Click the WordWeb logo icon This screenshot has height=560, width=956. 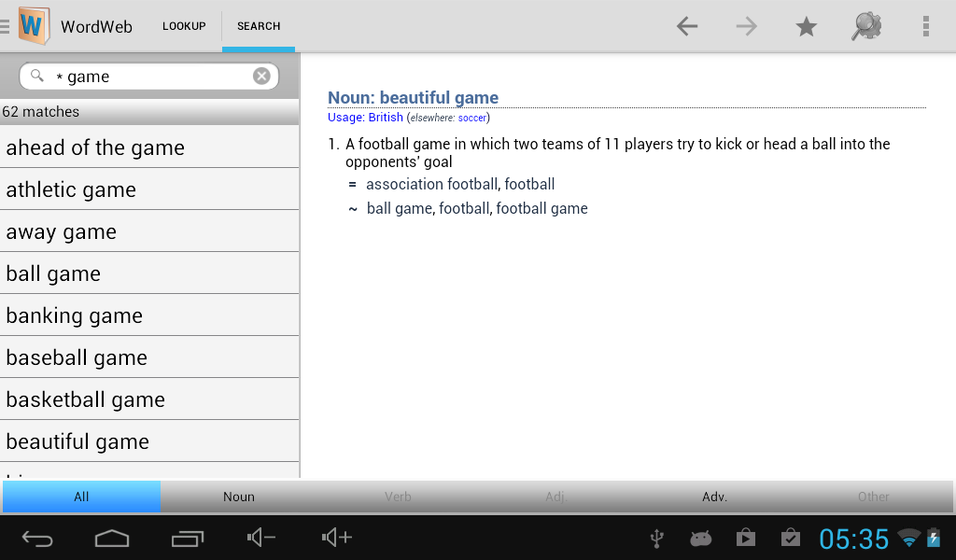click(33, 26)
